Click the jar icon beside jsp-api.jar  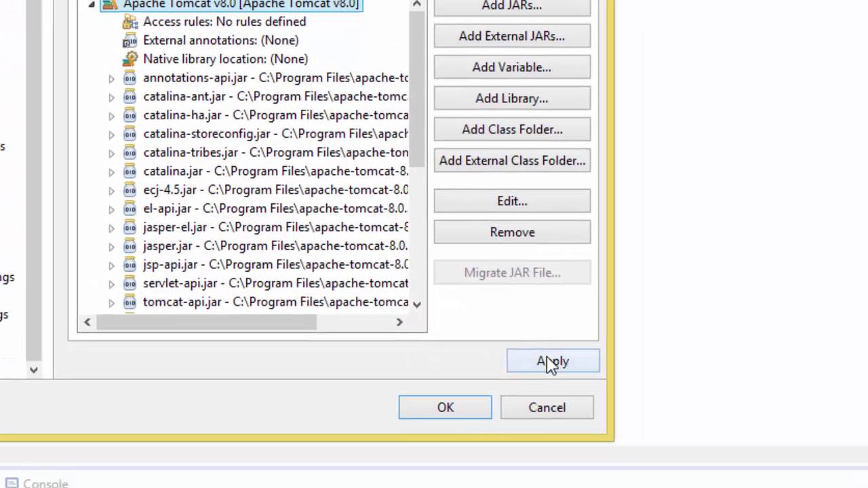tap(130, 264)
